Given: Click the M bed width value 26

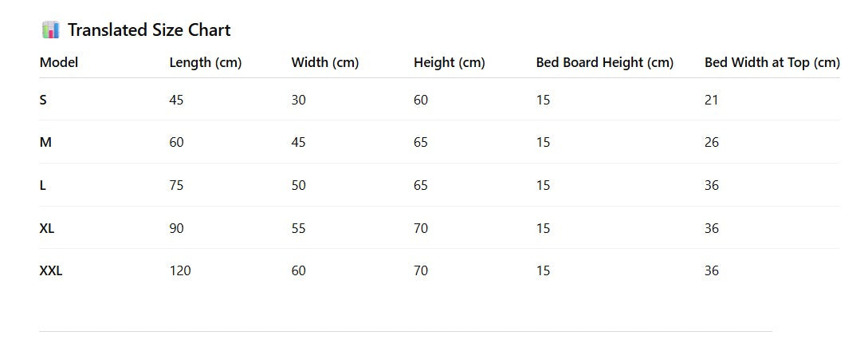Looking at the screenshot, I should [711, 142].
